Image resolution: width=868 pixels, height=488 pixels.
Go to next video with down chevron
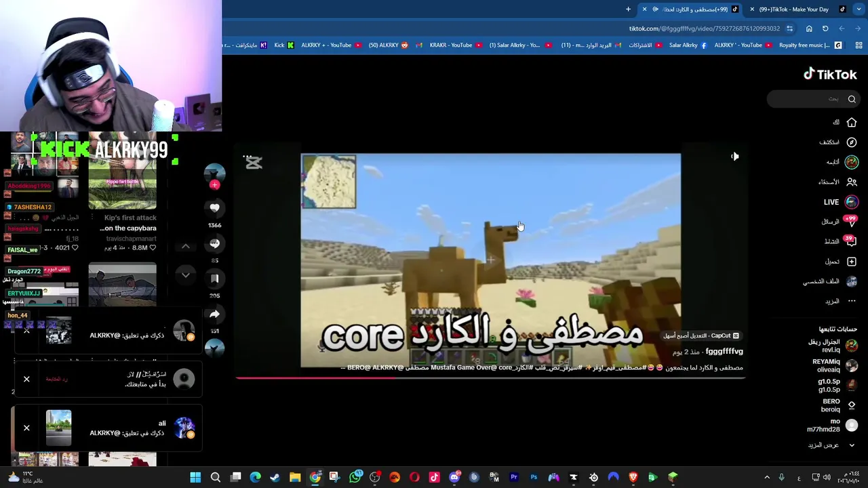point(186,274)
